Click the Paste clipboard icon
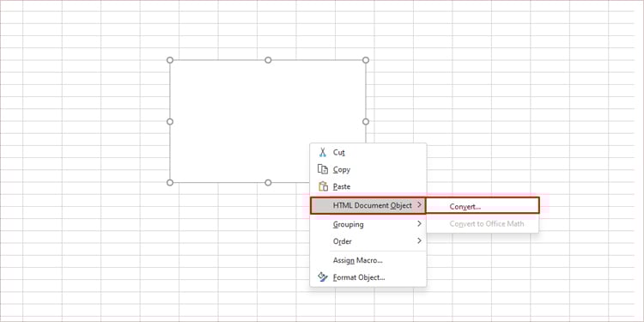This screenshot has height=322, width=644. tap(323, 186)
